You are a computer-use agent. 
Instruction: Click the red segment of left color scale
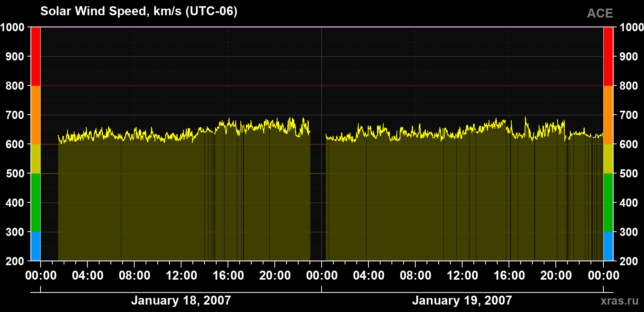click(36, 57)
